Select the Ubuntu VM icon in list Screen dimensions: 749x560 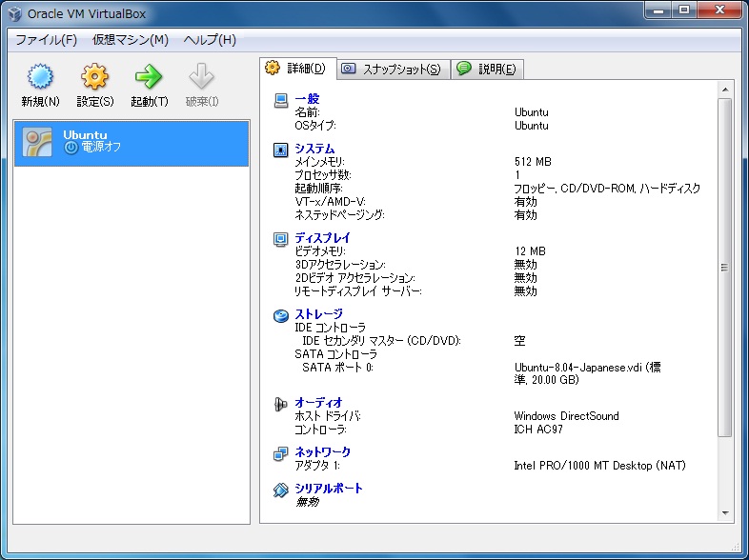[37, 142]
